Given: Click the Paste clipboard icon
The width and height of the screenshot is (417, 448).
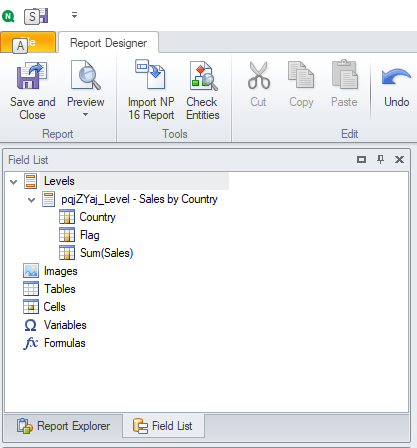Looking at the screenshot, I should pyautogui.click(x=345, y=75).
